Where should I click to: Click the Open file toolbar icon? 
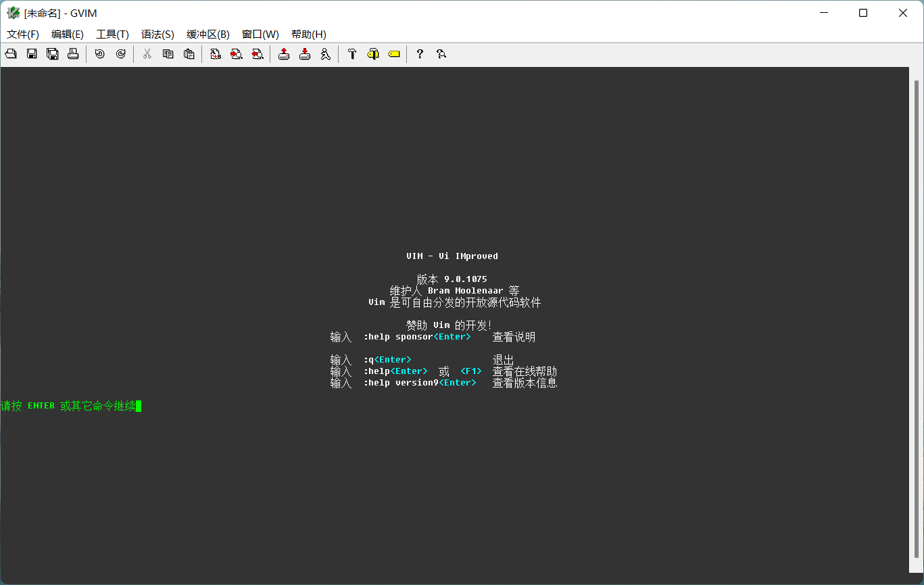11,54
